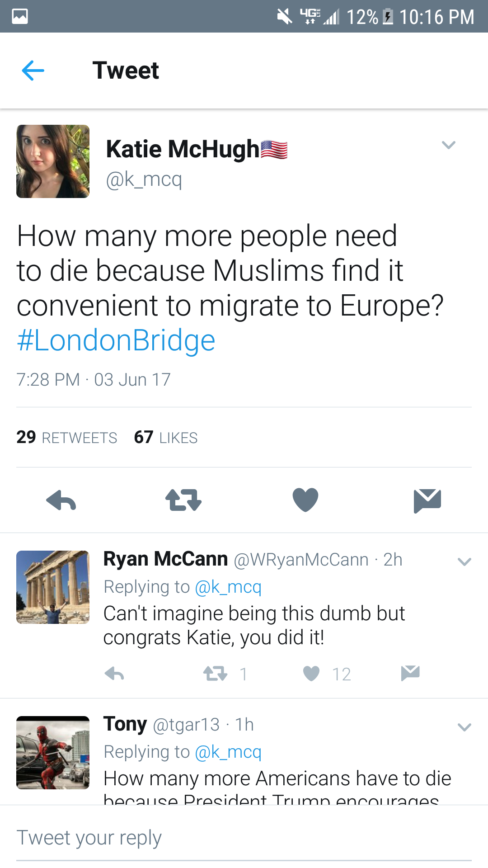Open @k_mcq mention in Ryan's reply
This screenshot has width=488, height=868.
coord(228,587)
